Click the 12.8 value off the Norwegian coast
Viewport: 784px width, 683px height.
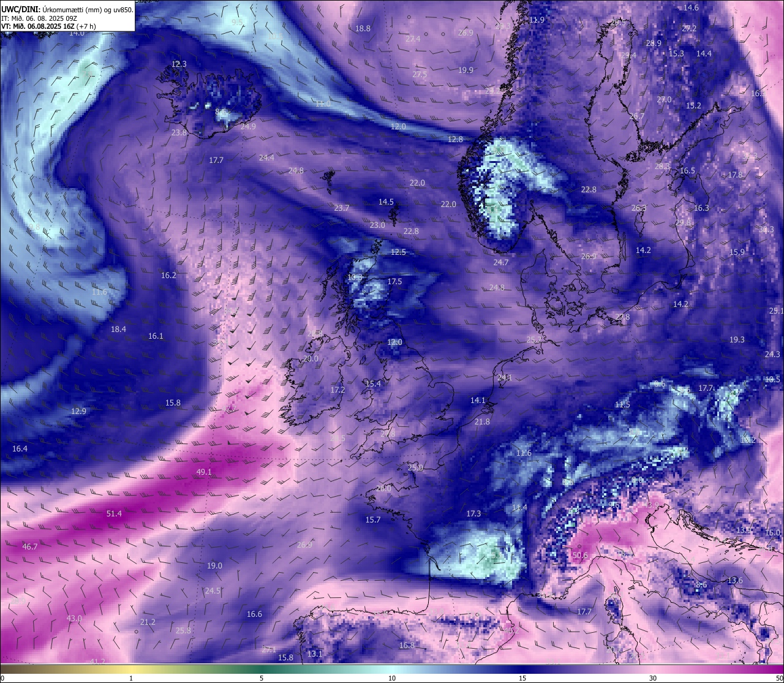coord(455,139)
